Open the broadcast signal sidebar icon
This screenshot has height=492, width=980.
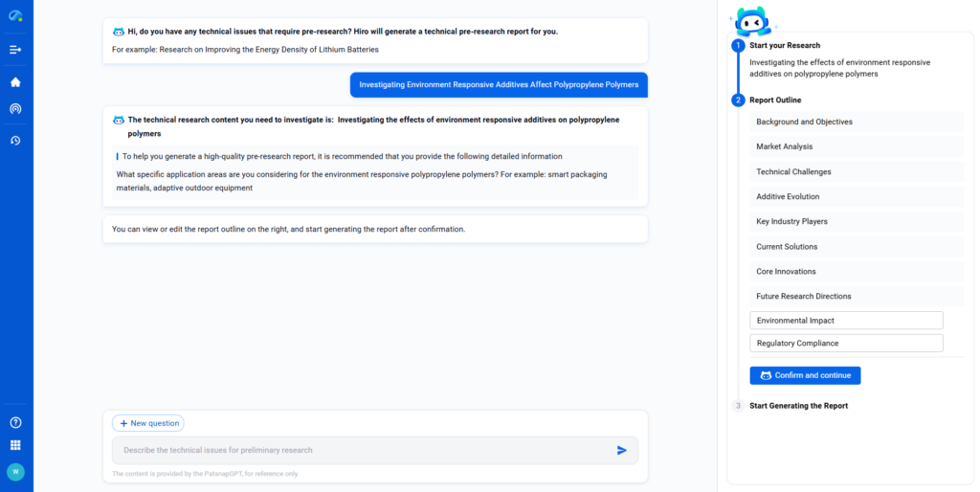tap(15, 109)
